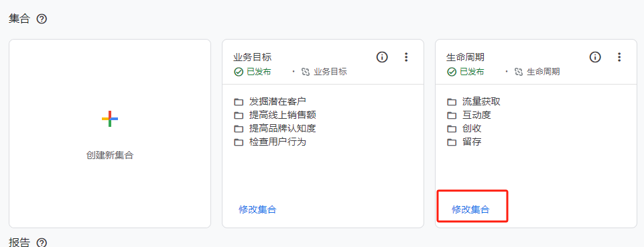Open info icon on 业务目标 card

[382, 57]
